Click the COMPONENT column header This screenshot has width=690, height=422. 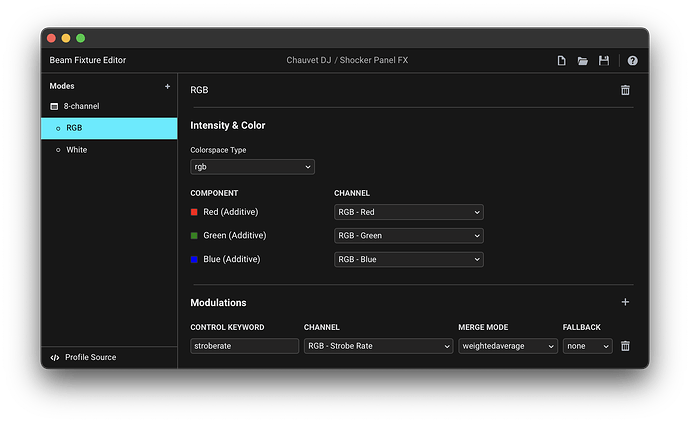pyautogui.click(x=214, y=193)
